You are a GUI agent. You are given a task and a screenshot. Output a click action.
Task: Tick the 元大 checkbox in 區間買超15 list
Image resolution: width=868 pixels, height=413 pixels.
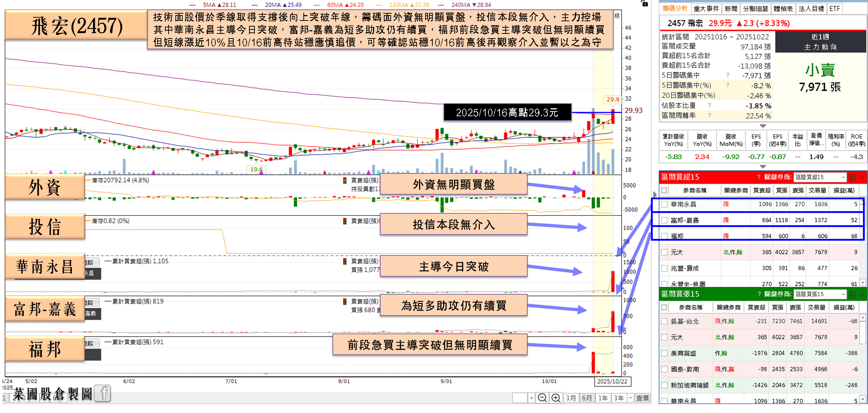click(664, 252)
